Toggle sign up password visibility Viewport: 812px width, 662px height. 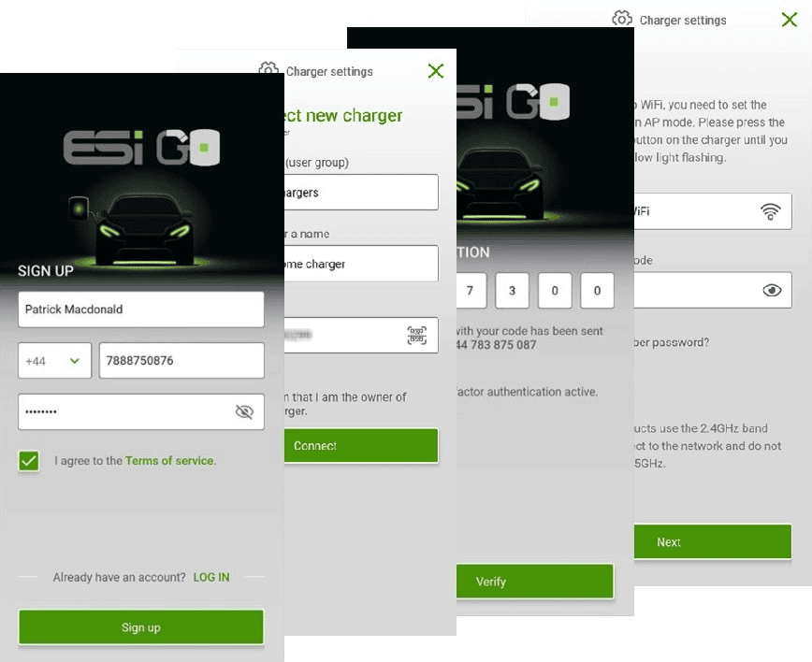pos(244,411)
